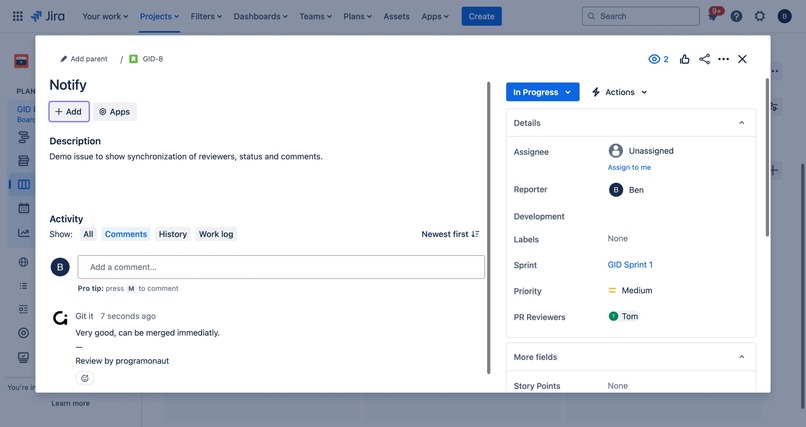The width and height of the screenshot is (806, 427).
Task: Collapse the Details section
Action: click(x=741, y=123)
